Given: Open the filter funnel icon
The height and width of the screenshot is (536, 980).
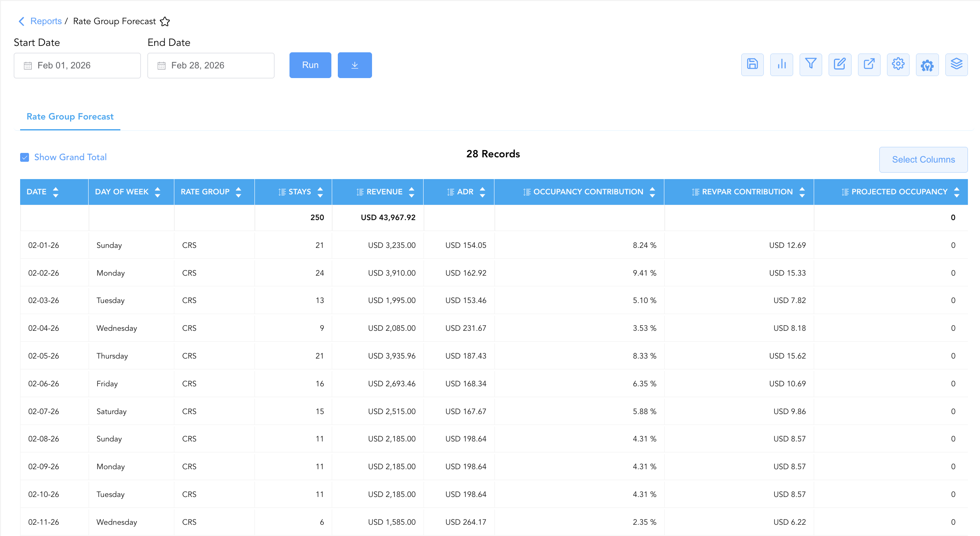Looking at the screenshot, I should (x=810, y=64).
